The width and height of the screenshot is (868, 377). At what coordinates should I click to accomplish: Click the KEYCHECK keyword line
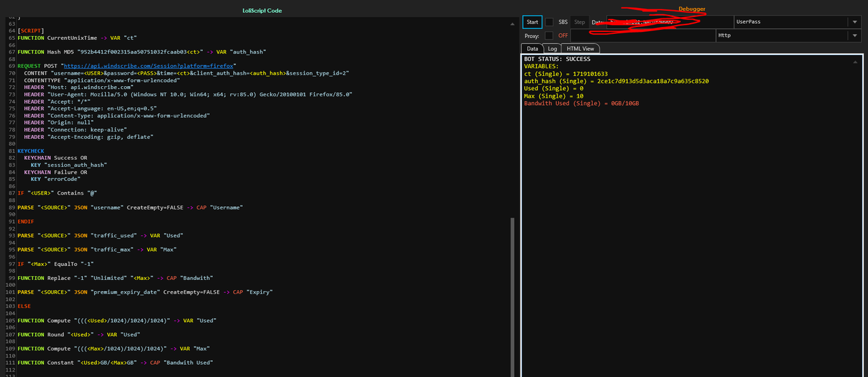coord(31,151)
